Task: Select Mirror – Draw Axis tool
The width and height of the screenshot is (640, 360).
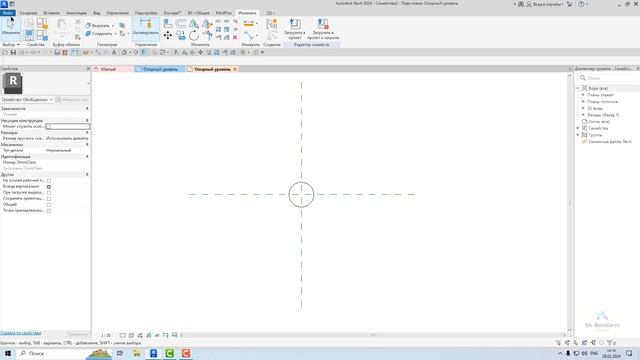Action: 207,24
